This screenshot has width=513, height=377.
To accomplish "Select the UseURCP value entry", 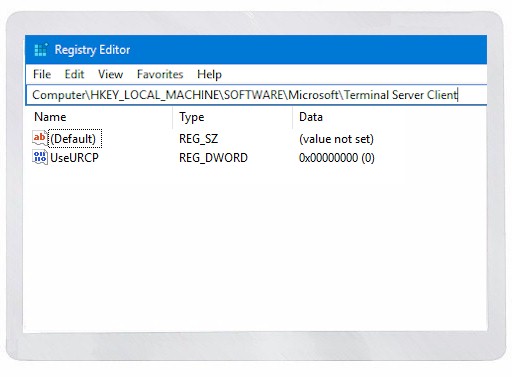I will (74, 158).
